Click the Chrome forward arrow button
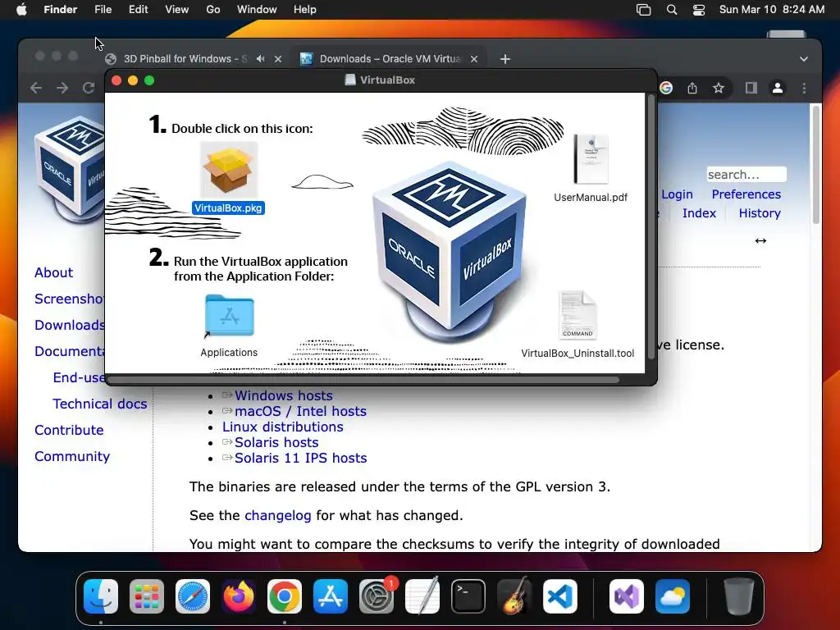Image resolution: width=840 pixels, height=630 pixels. click(62, 88)
